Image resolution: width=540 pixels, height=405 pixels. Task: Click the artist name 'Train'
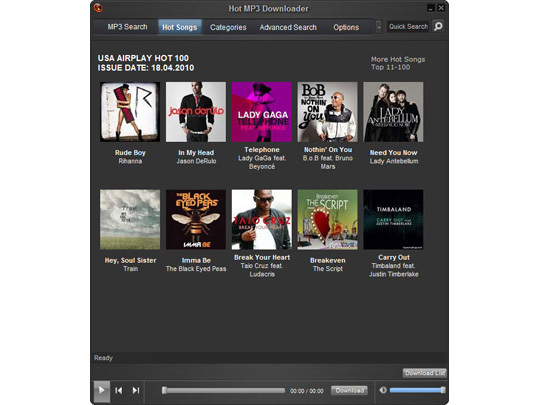[x=131, y=269]
